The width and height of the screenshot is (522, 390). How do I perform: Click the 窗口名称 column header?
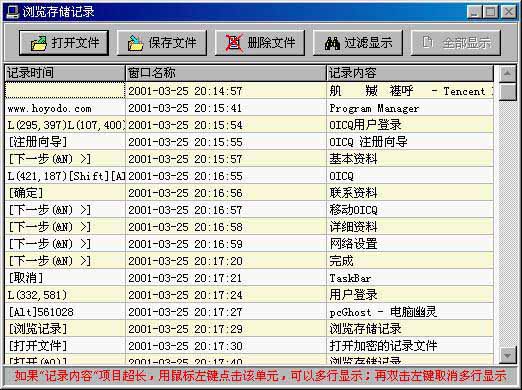click(x=226, y=73)
